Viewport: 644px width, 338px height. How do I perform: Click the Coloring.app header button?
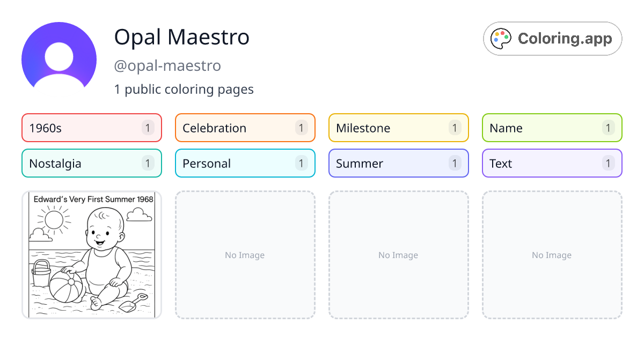point(552,38)
